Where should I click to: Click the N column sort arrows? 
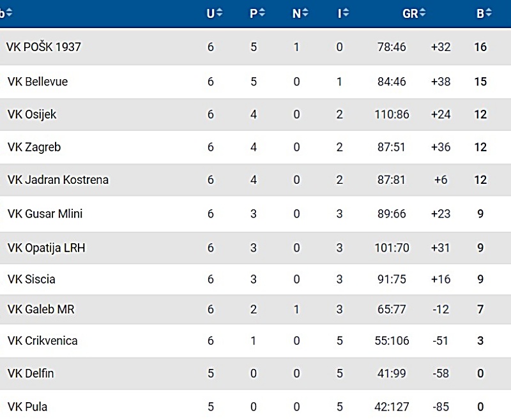coord(305,13)
